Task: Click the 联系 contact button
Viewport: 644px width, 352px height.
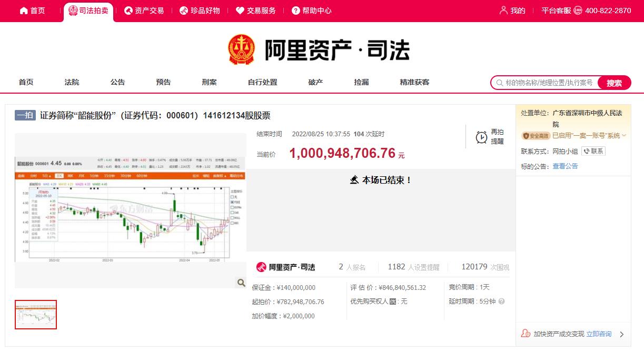Action: 593,151
